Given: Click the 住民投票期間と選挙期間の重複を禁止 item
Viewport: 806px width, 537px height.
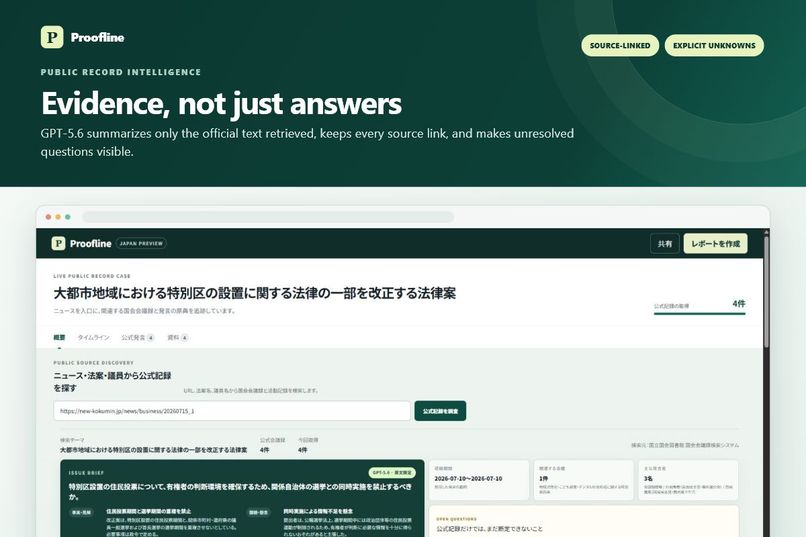Looking at the screenshot, I should coord(149,512).
